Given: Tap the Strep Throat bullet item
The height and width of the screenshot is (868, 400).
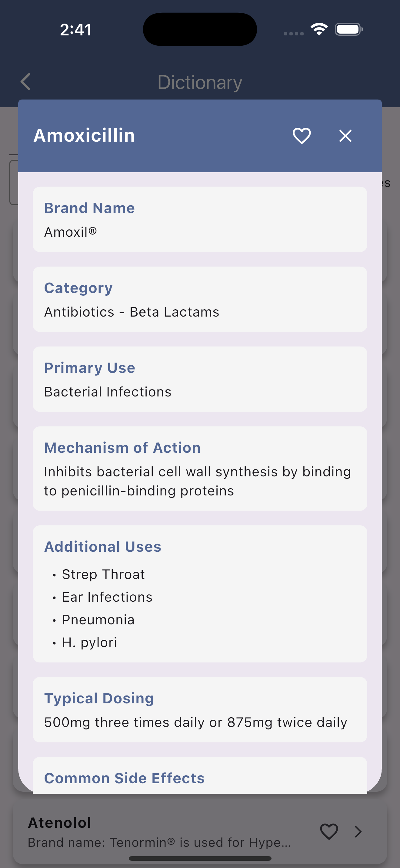Looking at the screenshot, I should coord(103,574).
